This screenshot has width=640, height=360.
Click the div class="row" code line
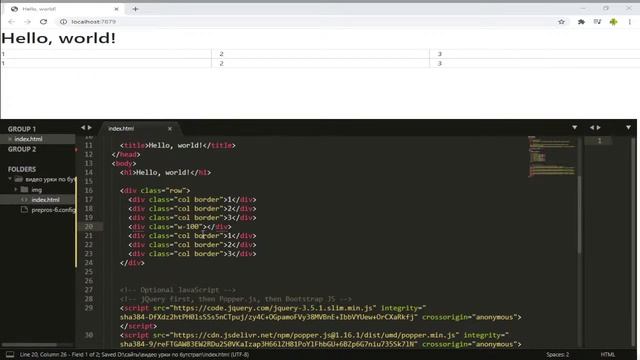[x=155, y=191]
